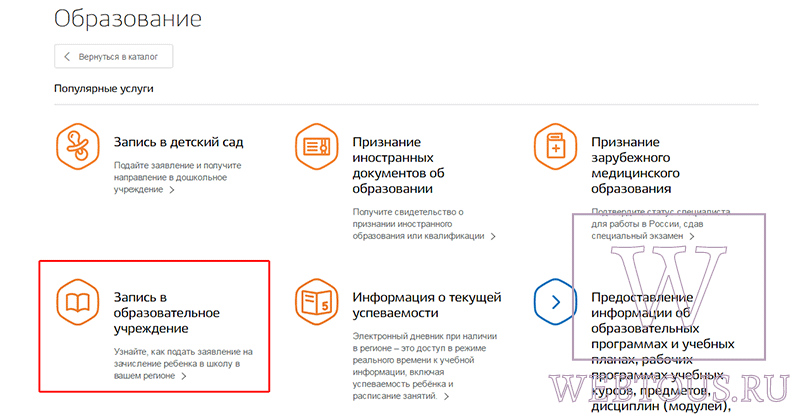Click the blue arrow hexagon icon
The image size is (800, 415).
pyautogui.click(x=556, y=302)
